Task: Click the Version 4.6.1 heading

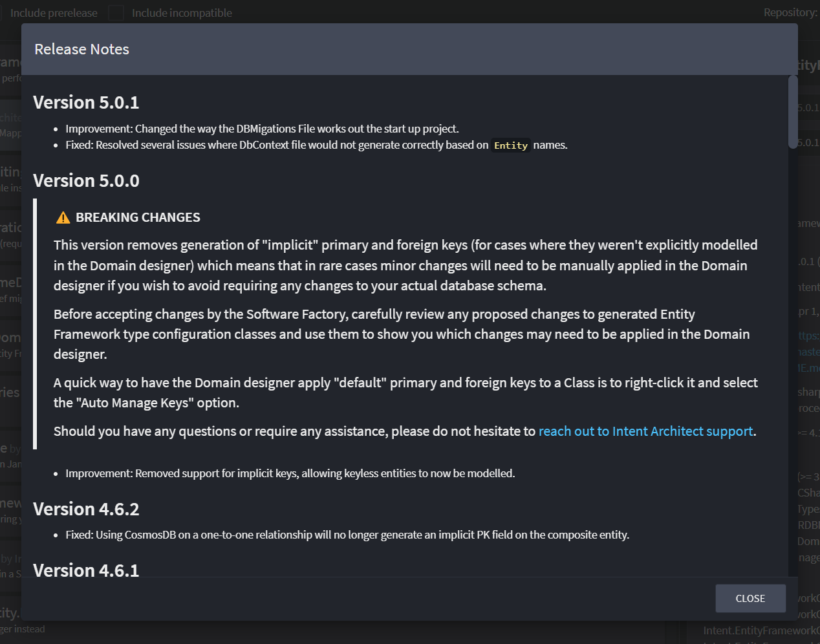Action: [x=86, y=570]
